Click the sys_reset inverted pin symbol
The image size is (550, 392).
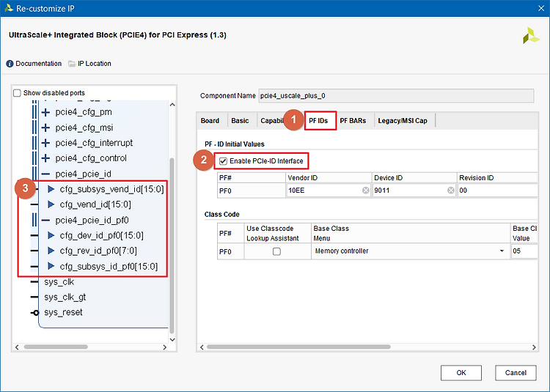tap(35, 312)
